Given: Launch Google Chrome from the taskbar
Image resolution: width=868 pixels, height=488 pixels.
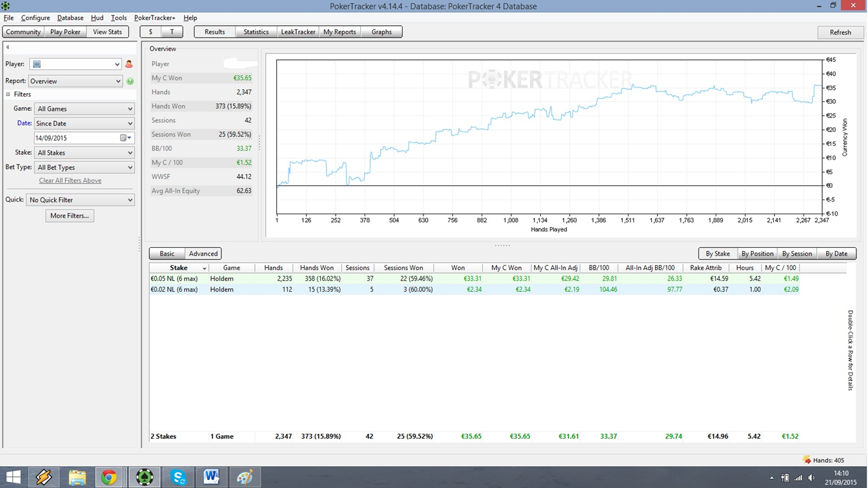Looking at the screenshot, I should 109,477.
